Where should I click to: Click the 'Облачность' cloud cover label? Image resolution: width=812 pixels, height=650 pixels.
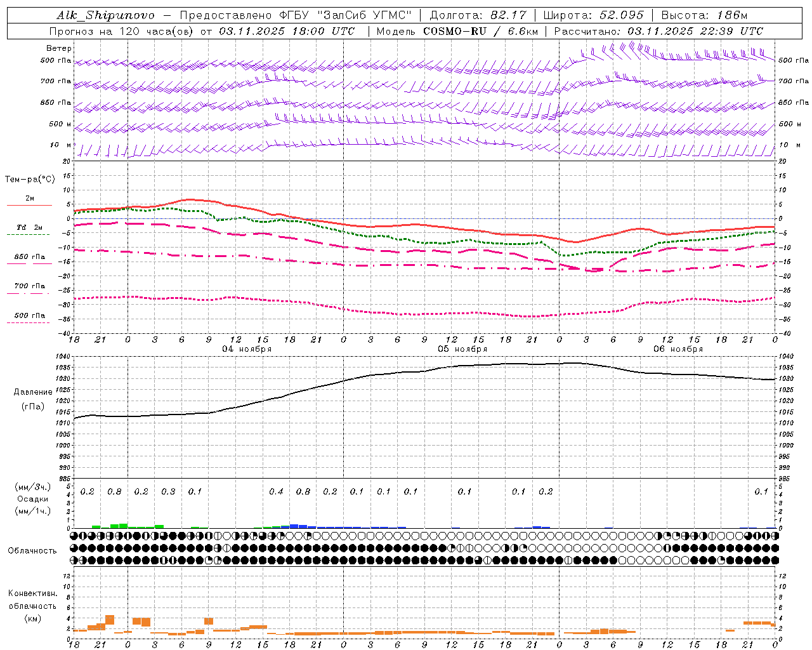click(x=32, y=550)
